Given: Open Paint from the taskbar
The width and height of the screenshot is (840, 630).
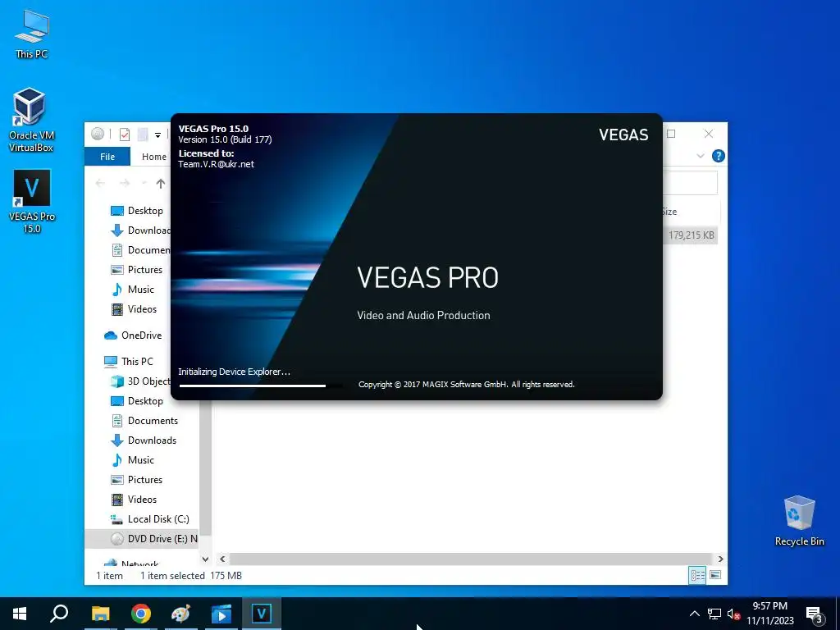Looking at the screenshot, I should tap(181, 614).
